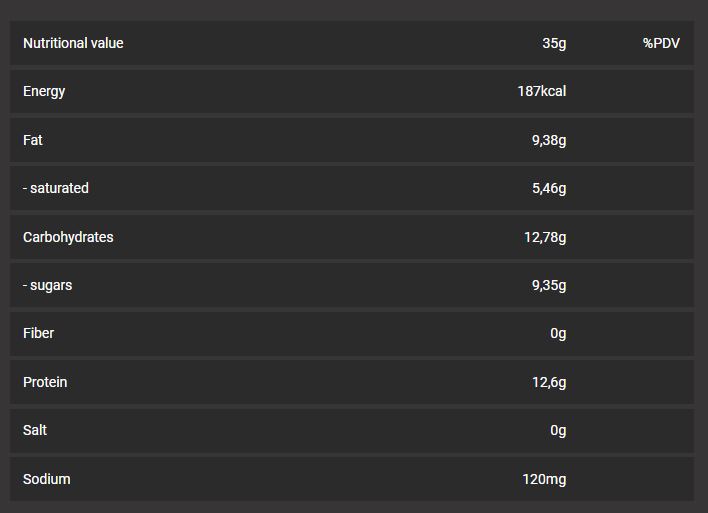
Task: Click the 12,78g carbohydrates value
Action: [x=545, y=237]
